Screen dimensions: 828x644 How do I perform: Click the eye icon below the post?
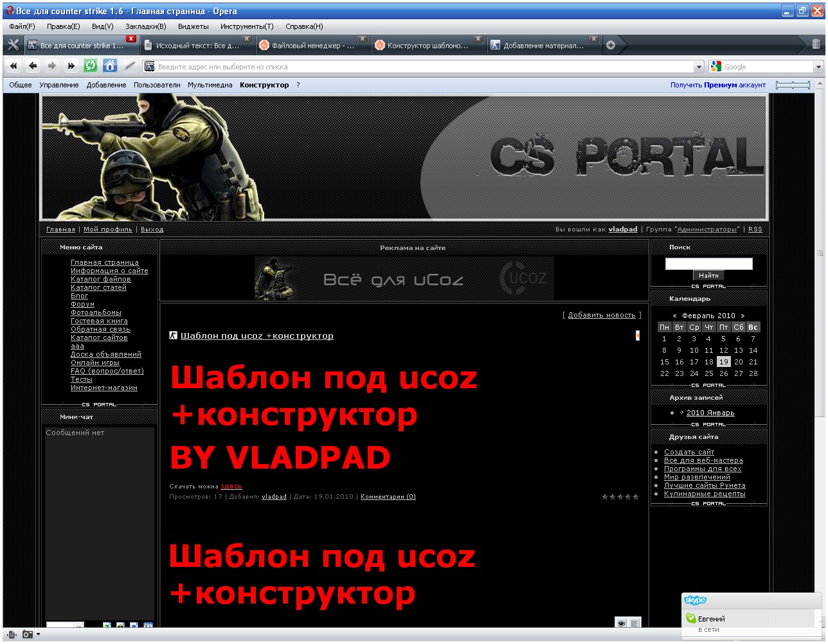621,623
